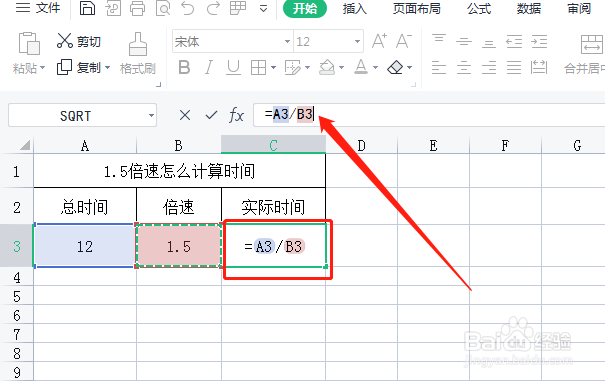Cancel formula entry with X
The image size is (605, 381).
pos(185,115)
